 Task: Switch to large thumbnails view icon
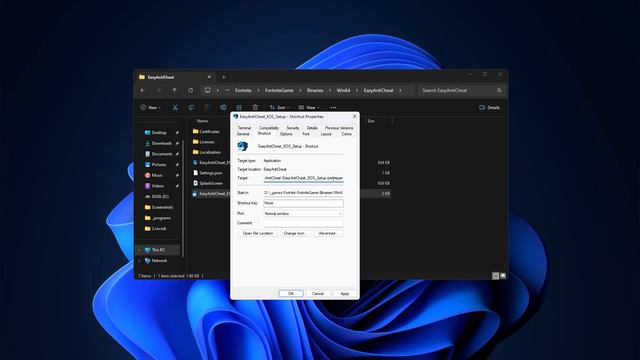[x=503, y=276]
